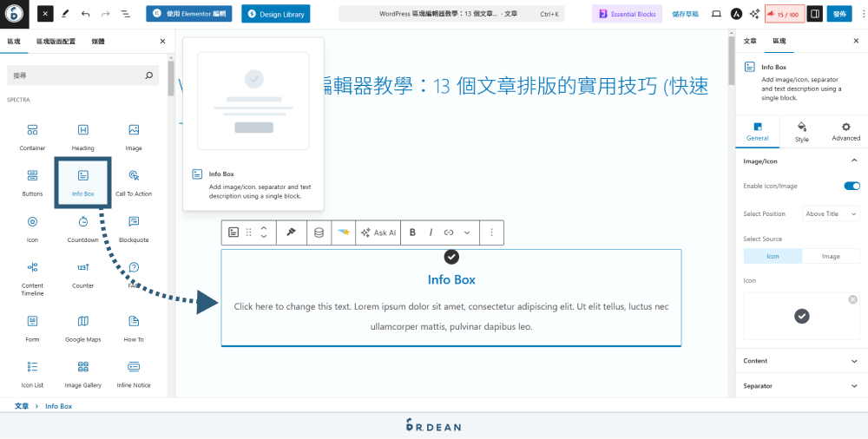Open the document title command bar

451,14
